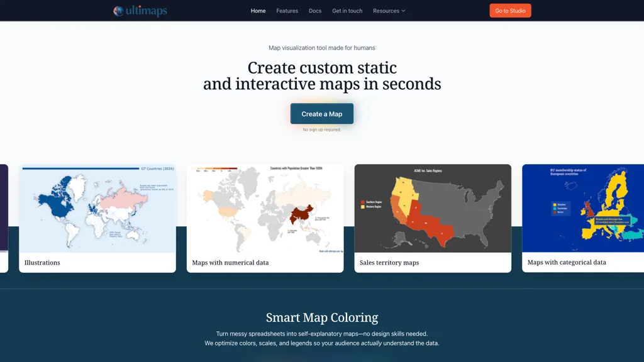This screenshot has width=644, height=362.
Task: Expand the Resources dropdown menu
Action: [x=389, y=11]
